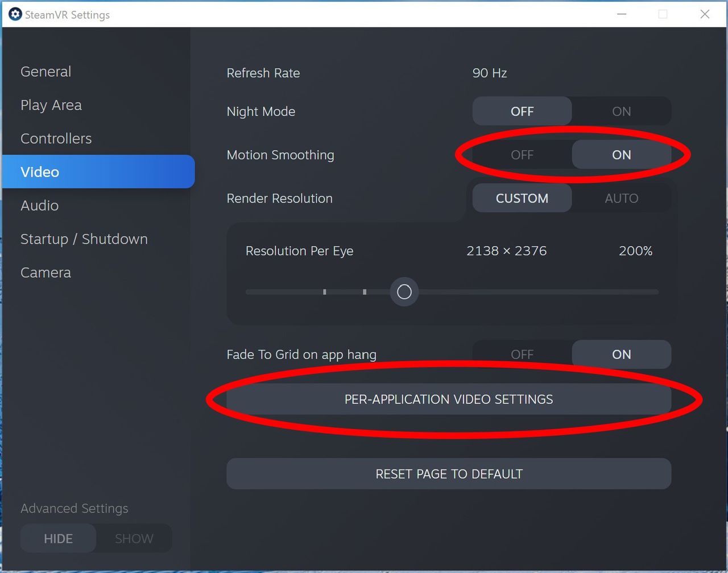The height and width of the screenshot is (573, 728).
Task: Click the Resolution Per Eye label
Action: point(300,251)
